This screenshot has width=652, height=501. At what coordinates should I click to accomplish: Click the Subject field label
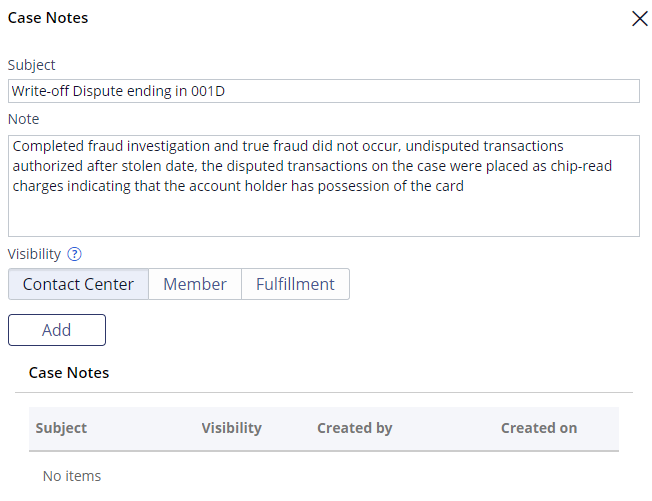(x=32, y=65)
